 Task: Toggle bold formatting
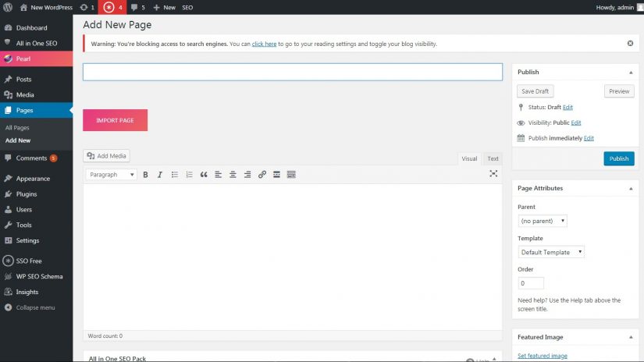[145, 175]
